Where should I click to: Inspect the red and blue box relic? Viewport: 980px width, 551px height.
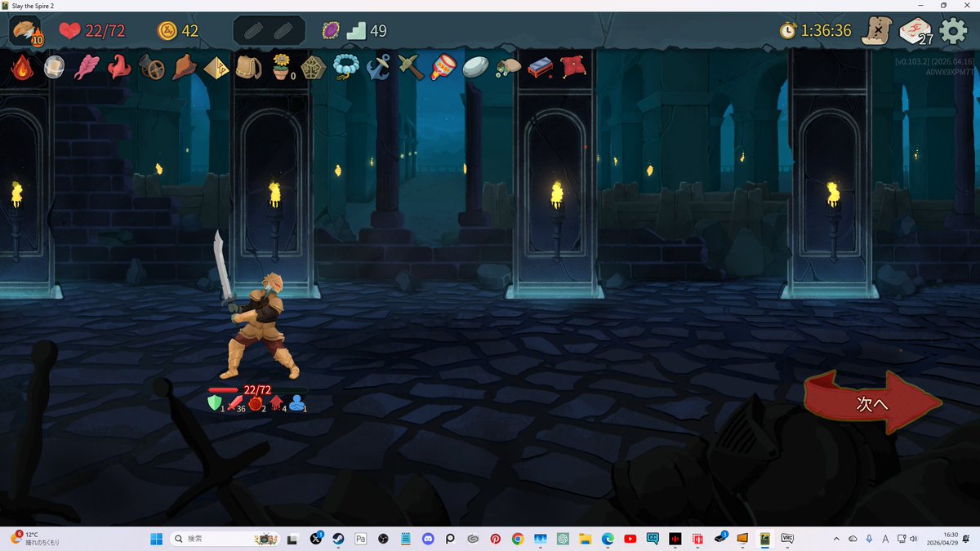[x=541, y=67]
